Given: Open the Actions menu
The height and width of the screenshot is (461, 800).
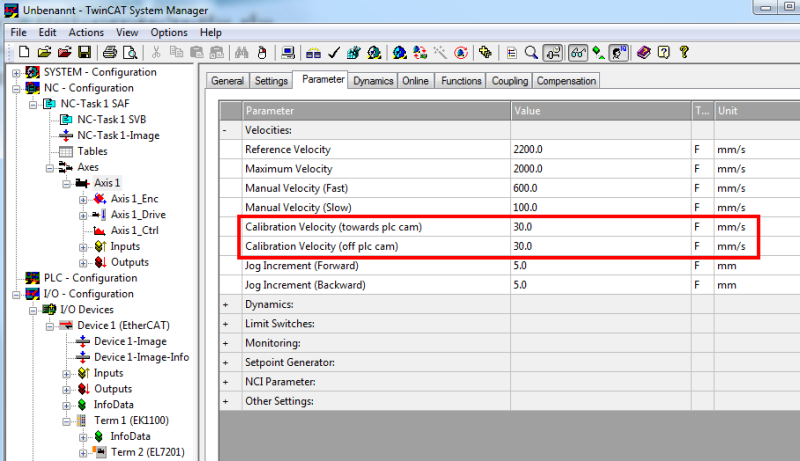Looking at the screenshot, I should coord(86,32).
